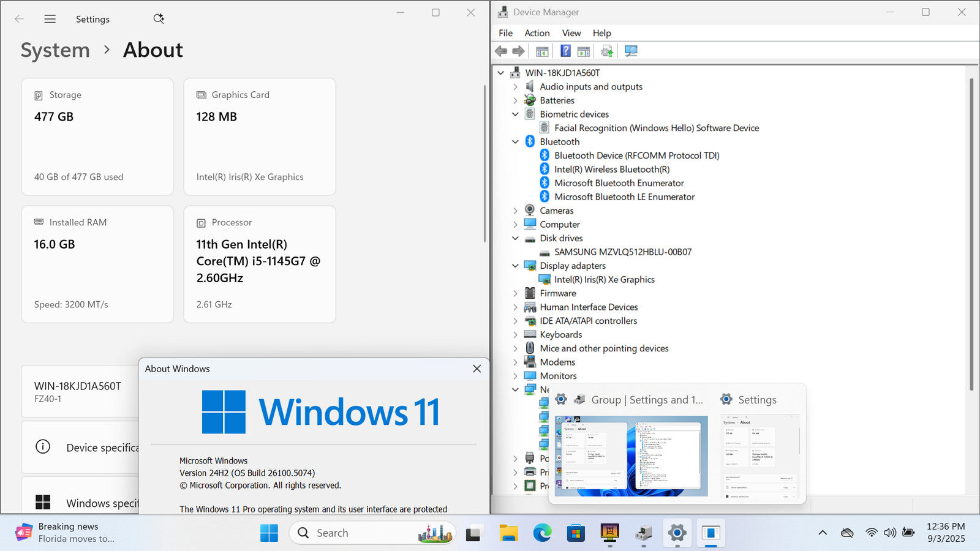This screenshot has width=980, height=551.
Task: Click the Scan for hardware changes icon
Action: (631, 51)
